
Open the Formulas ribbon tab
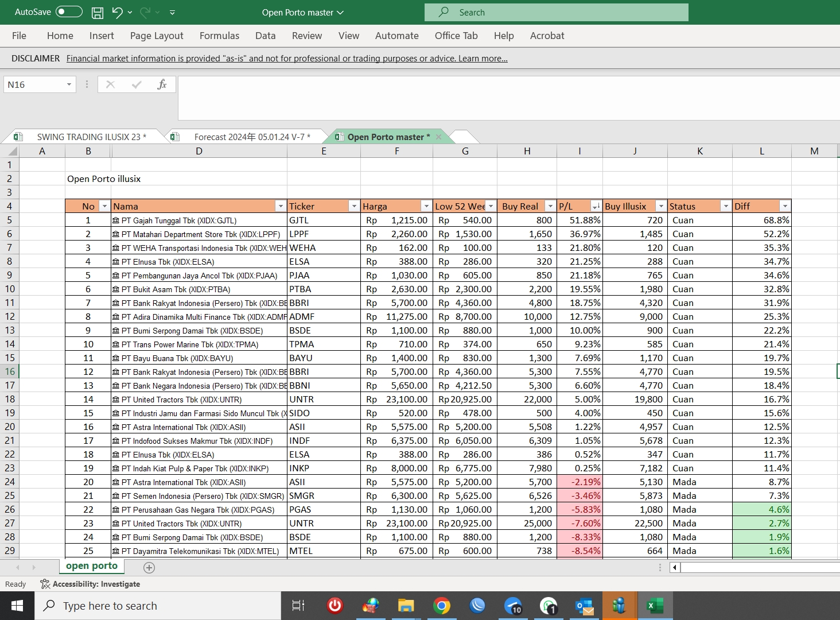click(219, 36)
